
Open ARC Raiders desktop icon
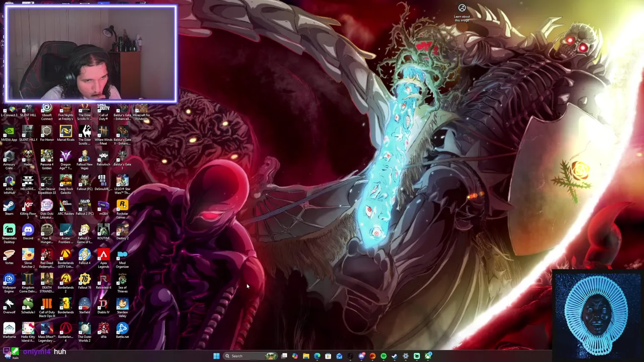pos(65,208)
